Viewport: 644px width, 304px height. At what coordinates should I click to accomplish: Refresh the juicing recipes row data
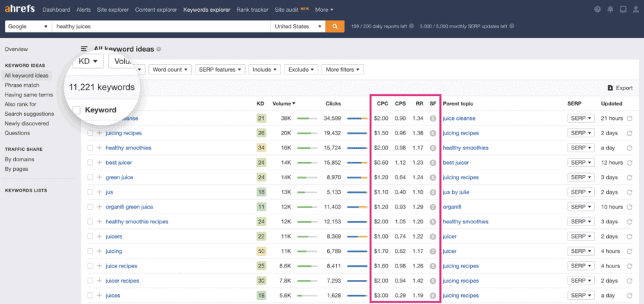[630, 133]
